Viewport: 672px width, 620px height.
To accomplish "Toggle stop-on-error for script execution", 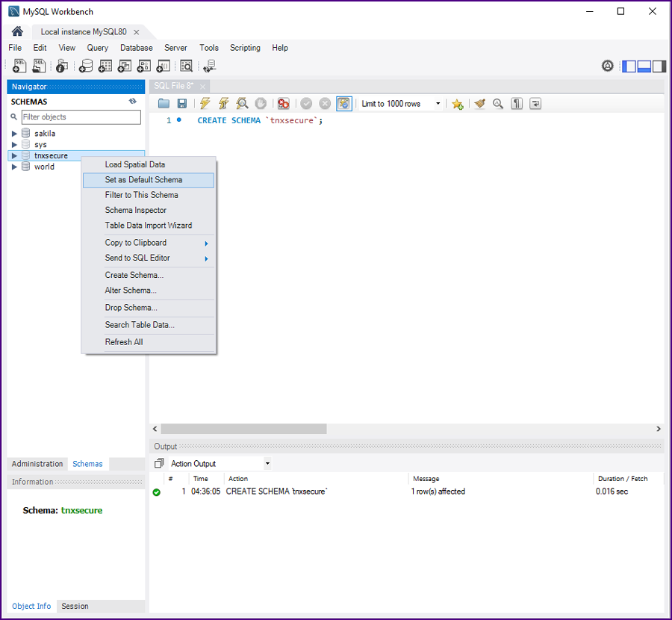I will (283, 103).
